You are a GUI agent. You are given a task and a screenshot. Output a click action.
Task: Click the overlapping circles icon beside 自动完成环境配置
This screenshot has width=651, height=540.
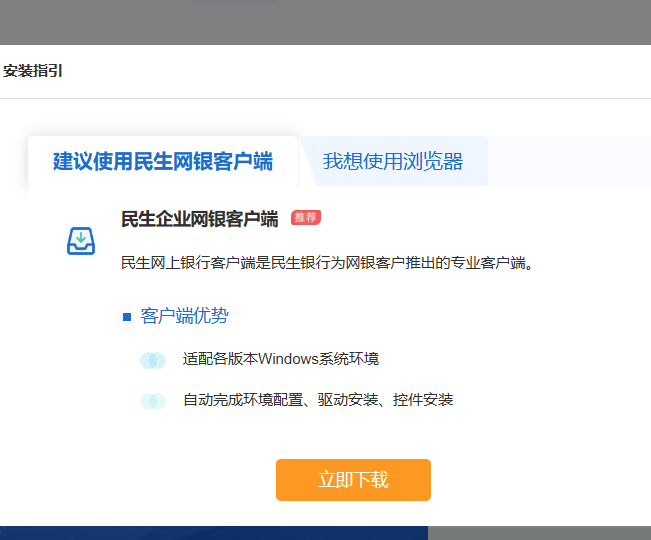(153, 401)
